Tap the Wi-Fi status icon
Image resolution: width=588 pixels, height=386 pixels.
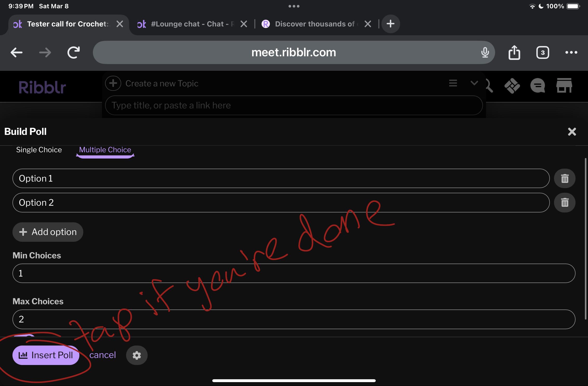(532, 6)
